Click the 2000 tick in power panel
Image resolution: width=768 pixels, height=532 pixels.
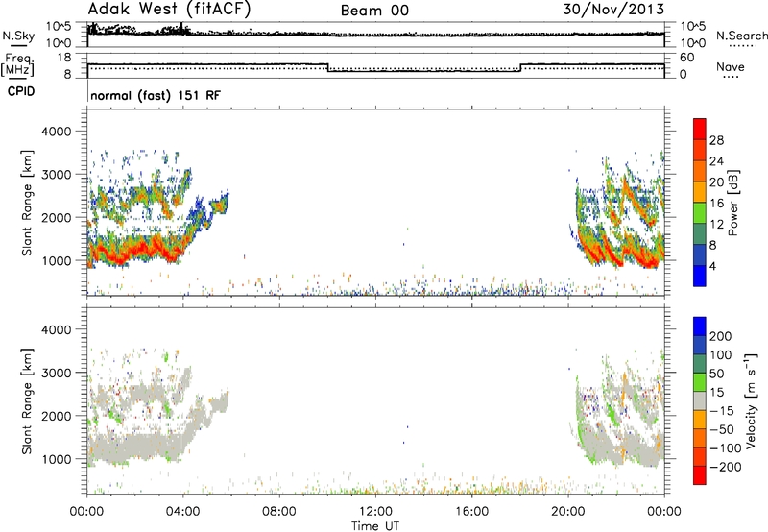point(56,217)
